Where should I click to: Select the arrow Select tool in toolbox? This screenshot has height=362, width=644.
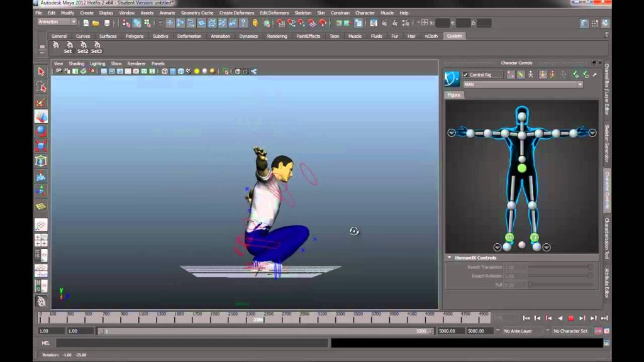click(41, 72)
